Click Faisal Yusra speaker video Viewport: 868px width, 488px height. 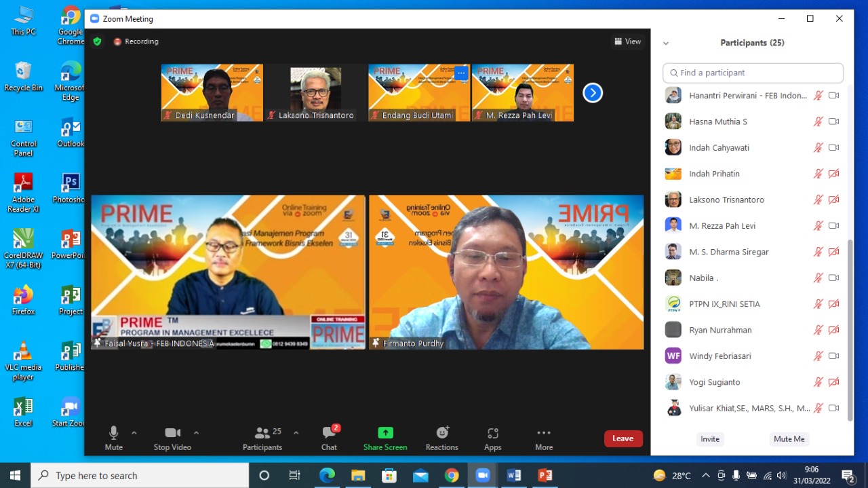click(x=228, y=272)
